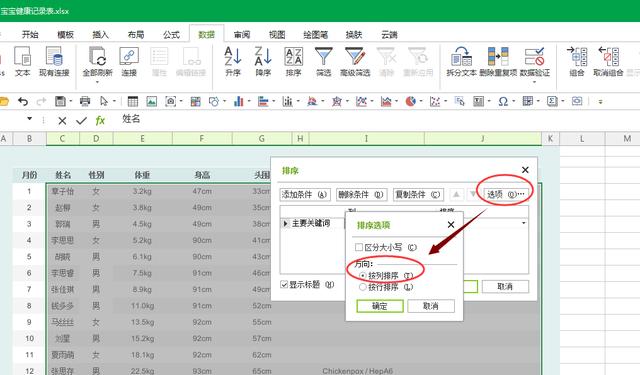The image size is (640, 375).
Task: Click 确定 in the 排序选项 dialog
Action: point(380,306)
